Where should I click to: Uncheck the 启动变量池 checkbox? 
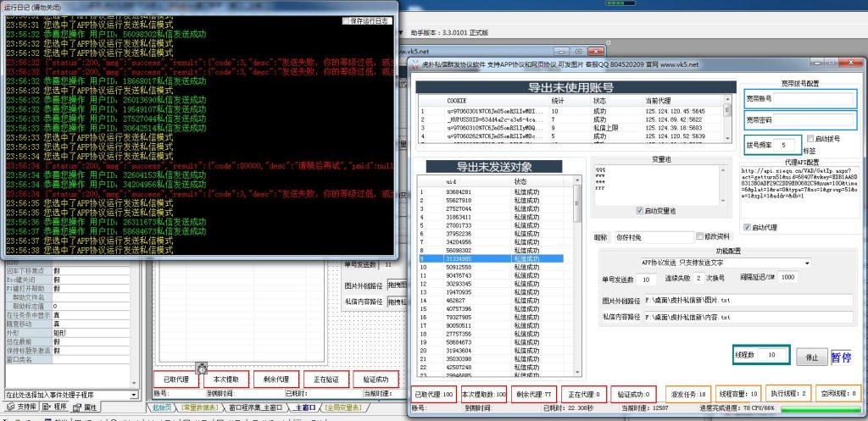[640, 211]
